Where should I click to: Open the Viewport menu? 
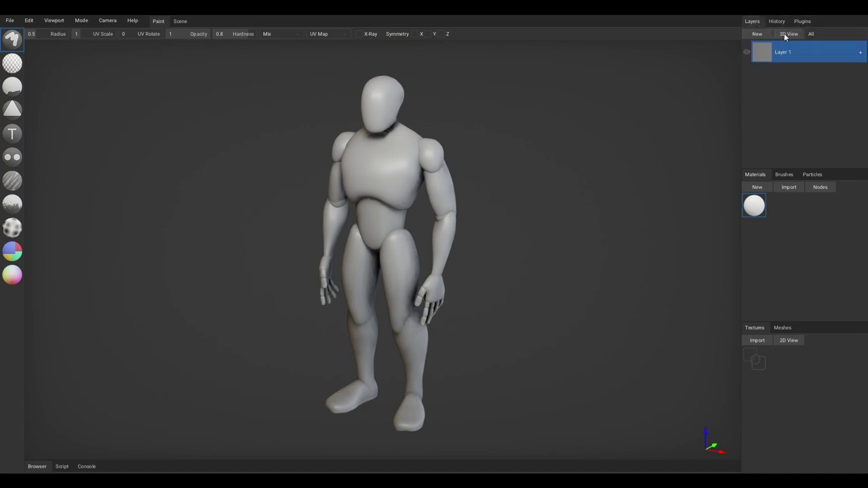click(x=54, y=20)
